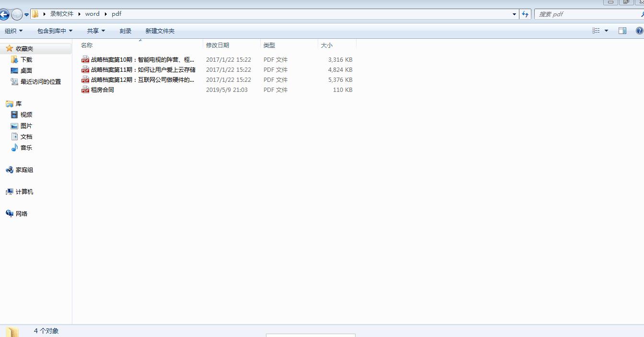Open the 图片 library

[26, 126]
